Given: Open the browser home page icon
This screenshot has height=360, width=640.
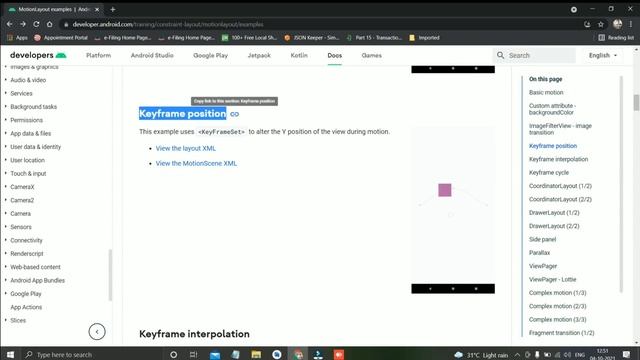Looking at the screenshot, I should (x=49, y=24).
